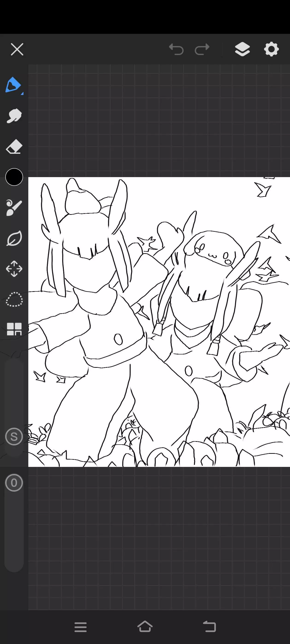Expand brush options via small blue triangle
Image resolution: width=290 pixels, height=644 pixels.
pos(22,94)
